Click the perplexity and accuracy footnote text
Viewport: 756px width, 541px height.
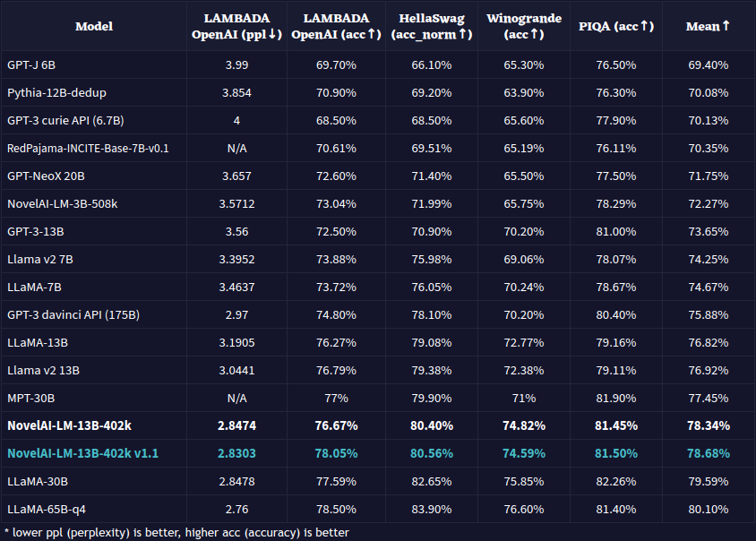pyautogui.click(x=176, y=532)
